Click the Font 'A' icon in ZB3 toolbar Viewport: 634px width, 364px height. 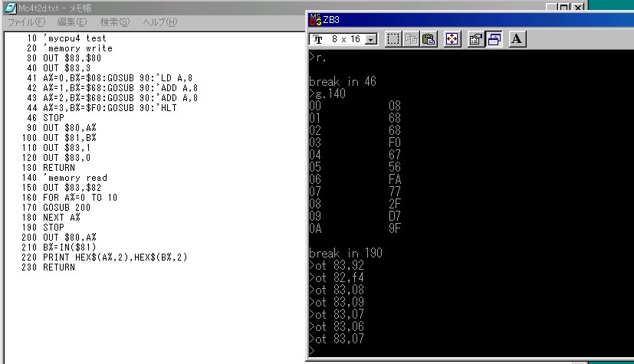[517, 39]
